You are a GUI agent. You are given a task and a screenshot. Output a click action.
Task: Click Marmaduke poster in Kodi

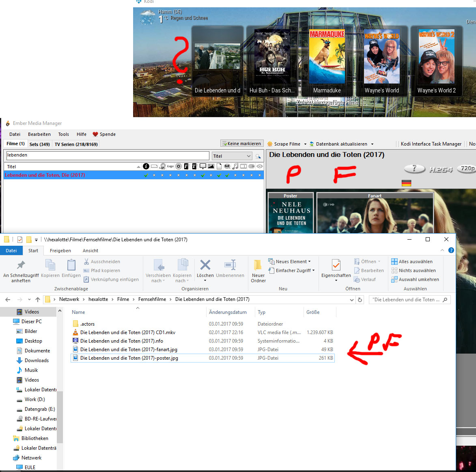click(327, 57)
